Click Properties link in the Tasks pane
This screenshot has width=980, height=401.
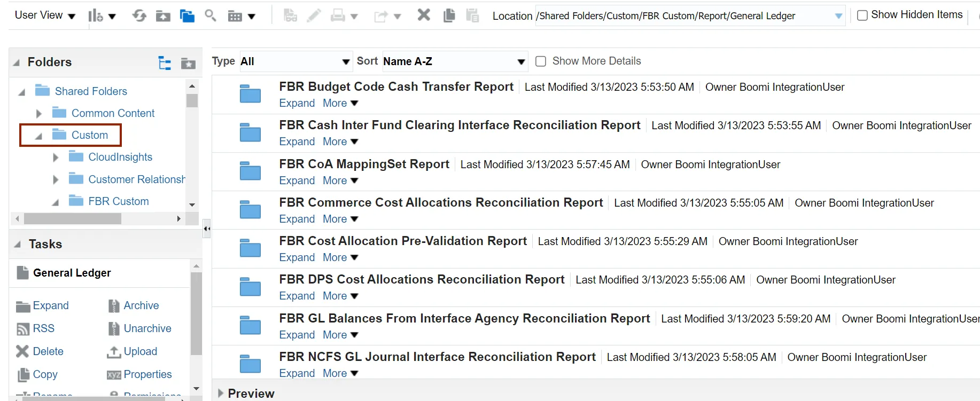[x=147, y=374]
